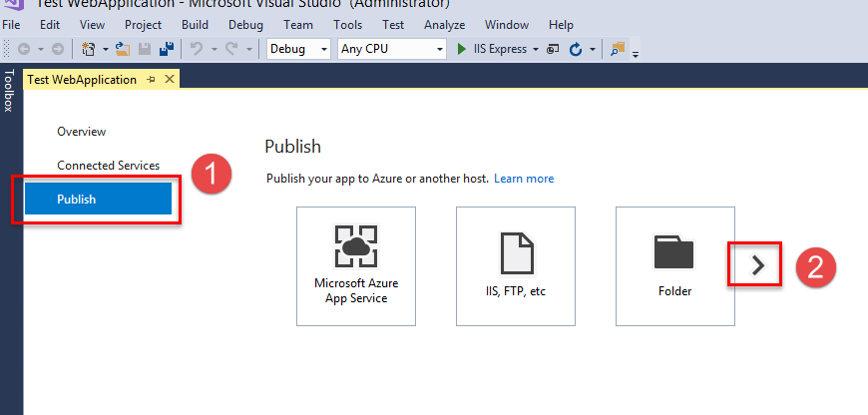
Task: Click the Undo arrow icon
Action: [x=197, y=49]
